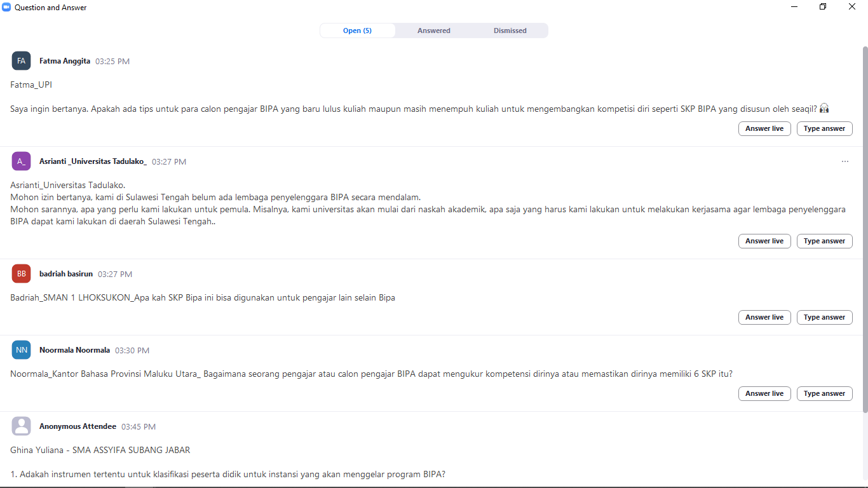
Task: Answer live for Asrianti's question
Action: coord(764,241)
